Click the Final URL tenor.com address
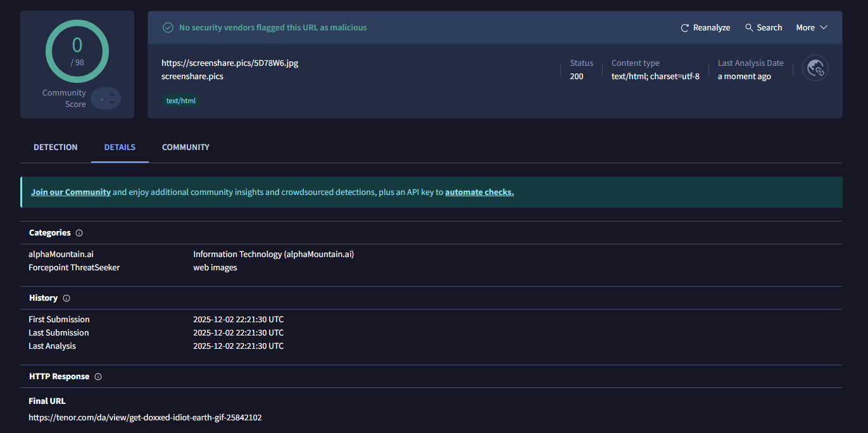This screenshot has height=433, width=868. (145, 418)
